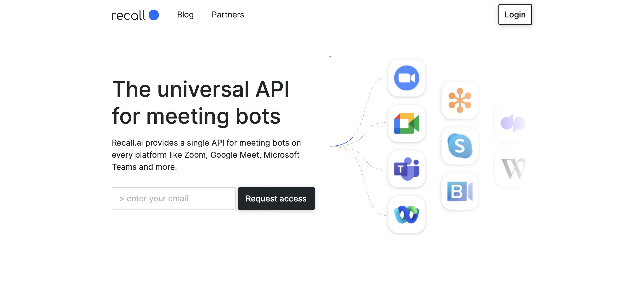This screenshot has height=284, width=644.
Task: Click the faded purple Dialpad icon
Action: pos(513,123)
